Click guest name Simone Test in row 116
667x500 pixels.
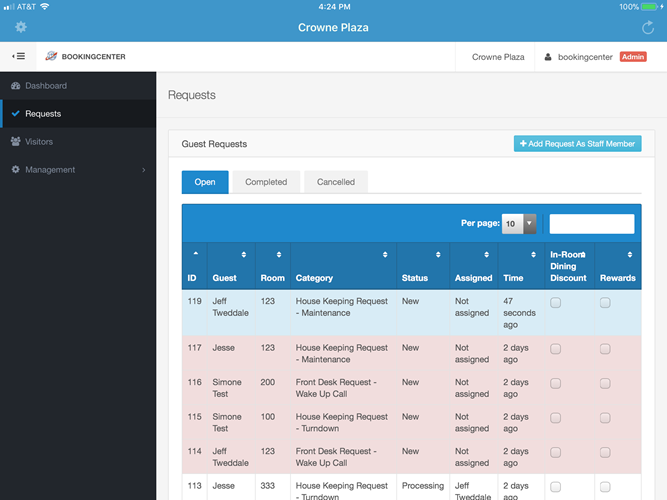click(x=227, y=388)
